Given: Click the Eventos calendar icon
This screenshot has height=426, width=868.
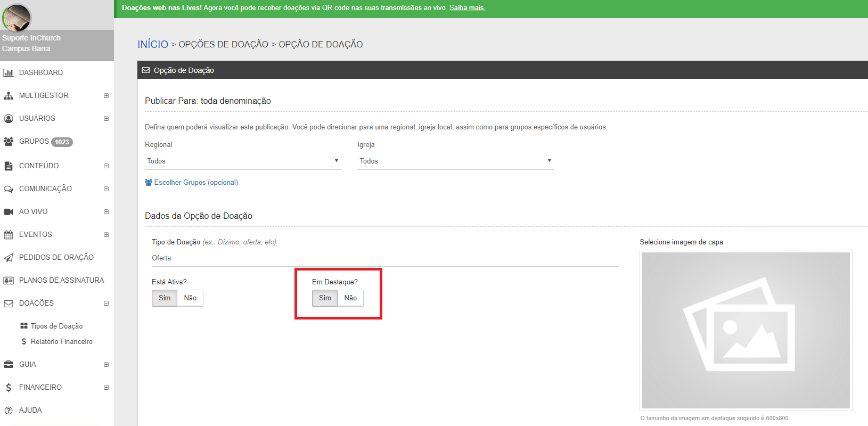Looking at the screenshot, I should (9, 235).
